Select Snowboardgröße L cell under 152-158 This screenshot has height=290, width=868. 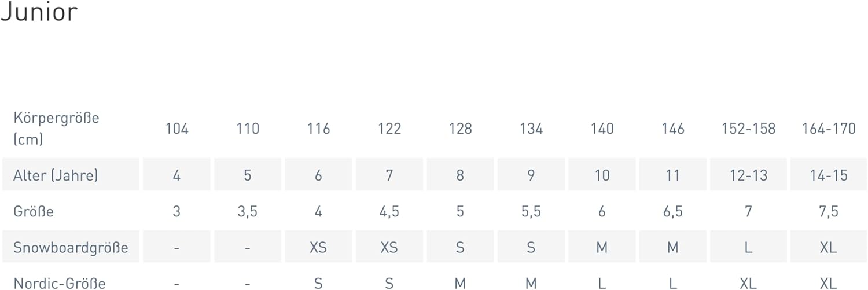[x=748, y=247]
